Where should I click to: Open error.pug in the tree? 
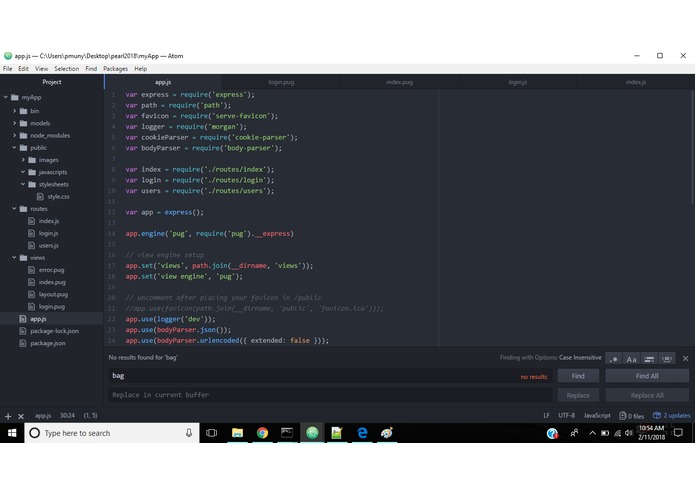tap(51, 270)
